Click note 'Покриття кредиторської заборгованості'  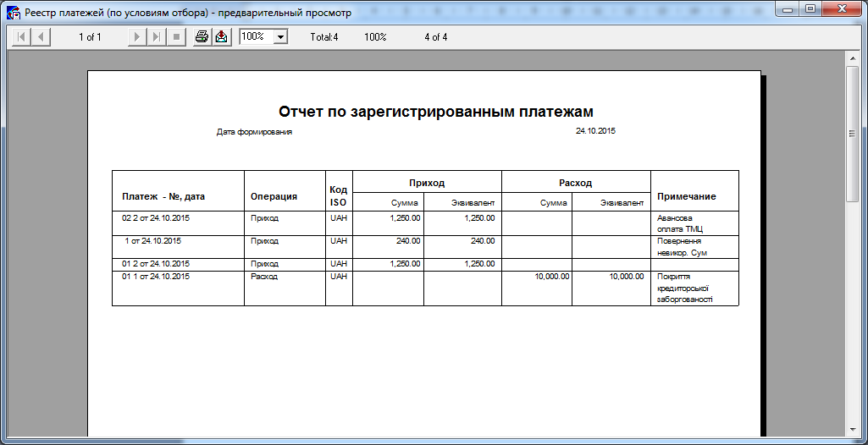[x=685, y=288]
